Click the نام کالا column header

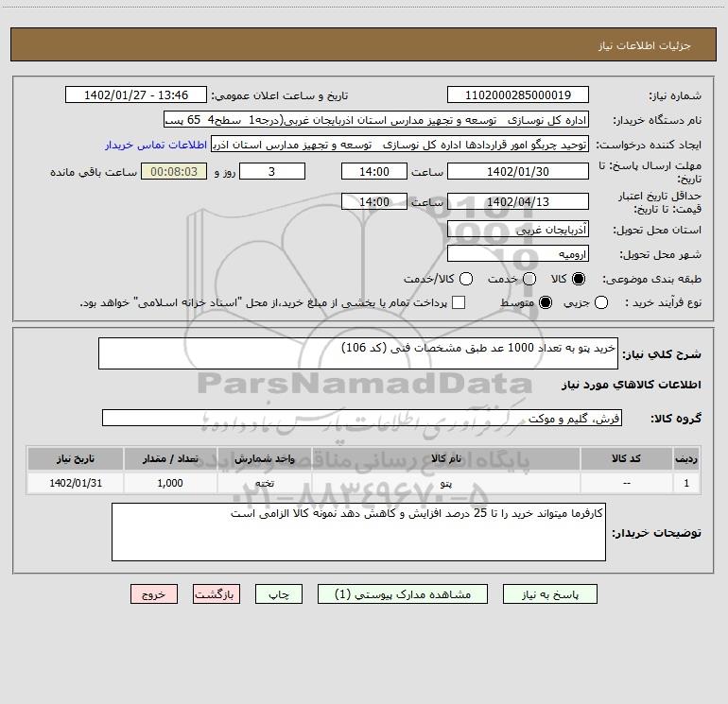click(x=445, y=459)
